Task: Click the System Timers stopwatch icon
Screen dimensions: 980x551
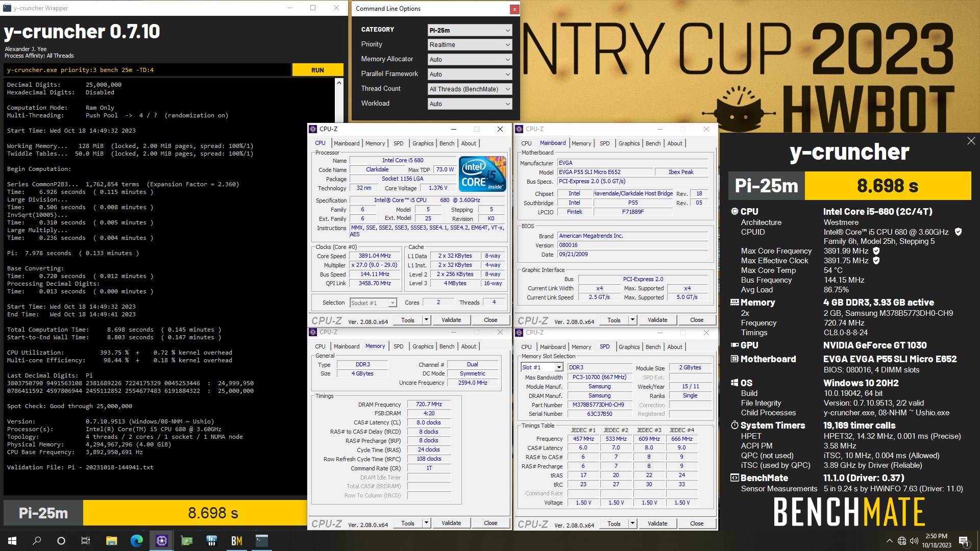Action: click(x=734, y=425)
